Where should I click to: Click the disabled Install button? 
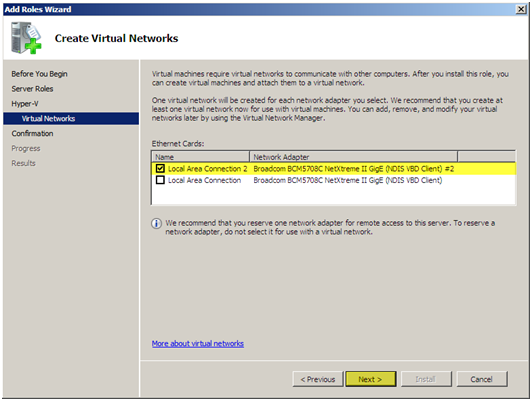(x=426, y=379)
